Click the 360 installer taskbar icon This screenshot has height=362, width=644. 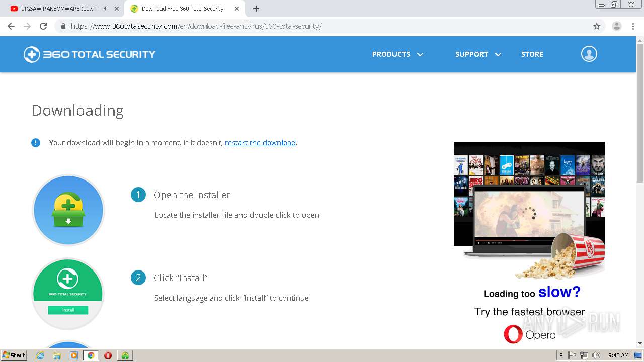pos(125,355)
